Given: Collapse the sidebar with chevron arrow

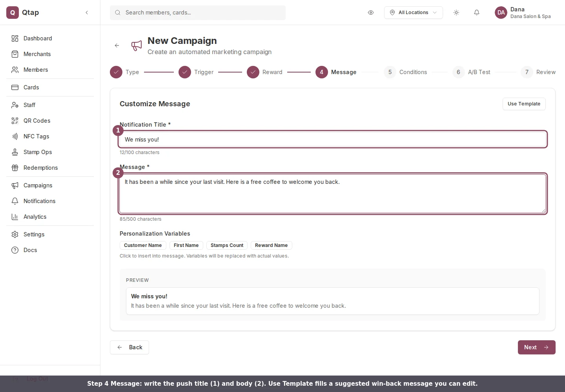Looking at the screenshot, I should [x=87, y=13].
